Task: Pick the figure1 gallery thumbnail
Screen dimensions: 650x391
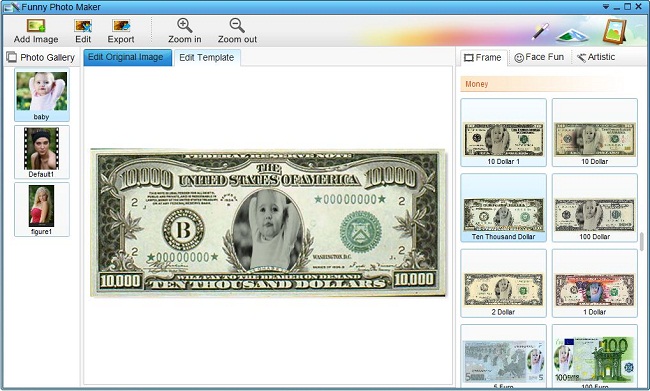Action: [42, 209]
